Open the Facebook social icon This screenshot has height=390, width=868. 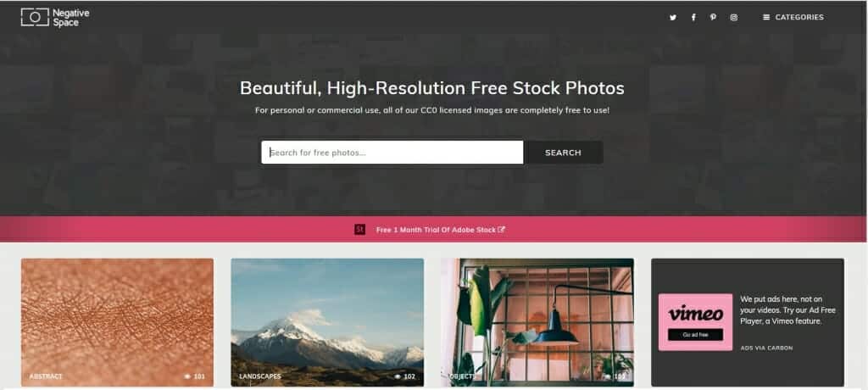click(693, 17)
